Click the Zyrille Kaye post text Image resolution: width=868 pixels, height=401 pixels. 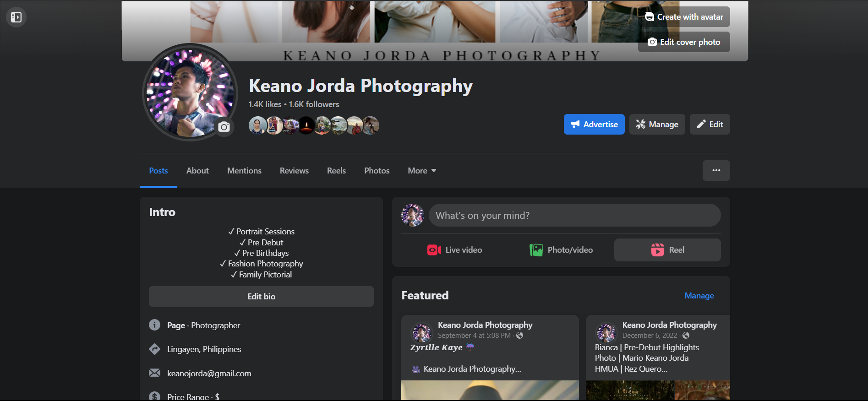pos(437,347)
